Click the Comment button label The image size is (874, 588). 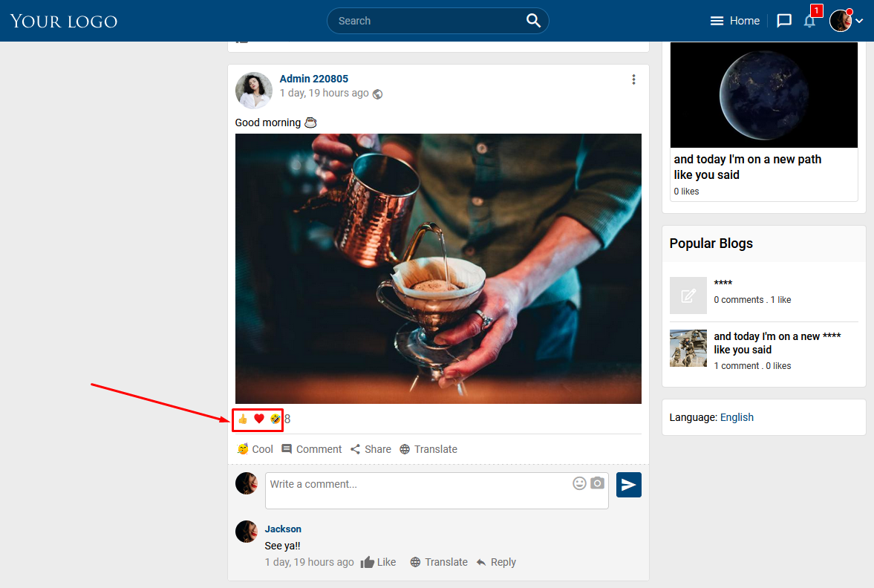[x=319, y=449]
